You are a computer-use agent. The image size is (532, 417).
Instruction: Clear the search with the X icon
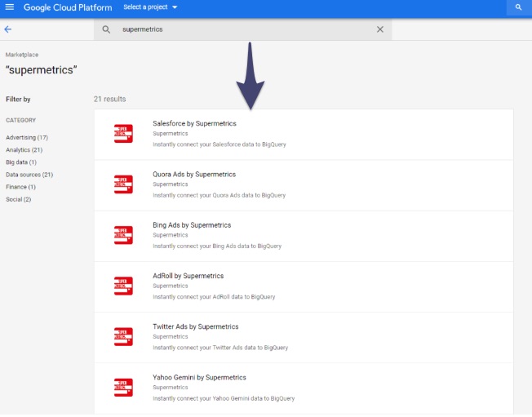click(380, 29)
